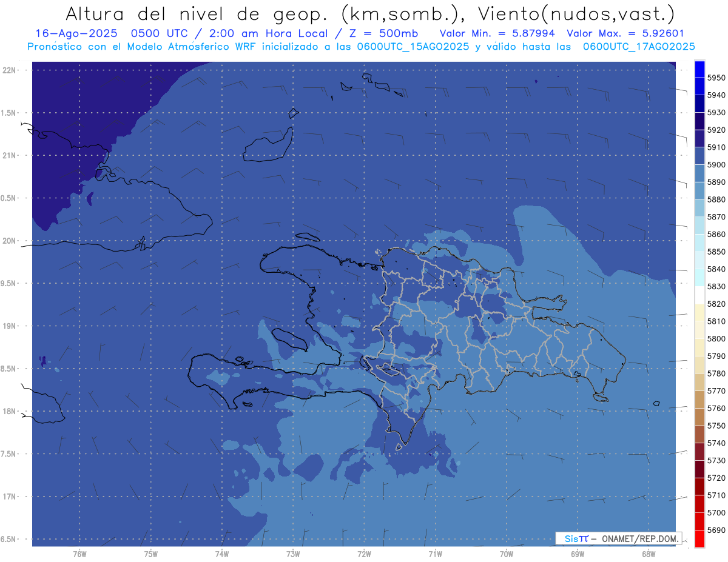Click the '71W' longitude label

tap(435, 554)
